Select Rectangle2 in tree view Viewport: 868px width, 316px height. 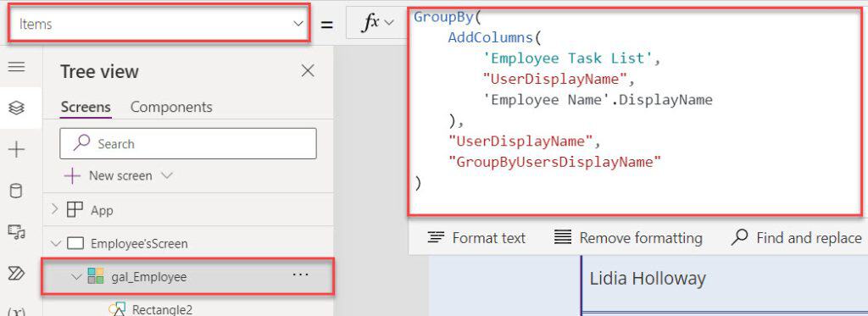162,309
